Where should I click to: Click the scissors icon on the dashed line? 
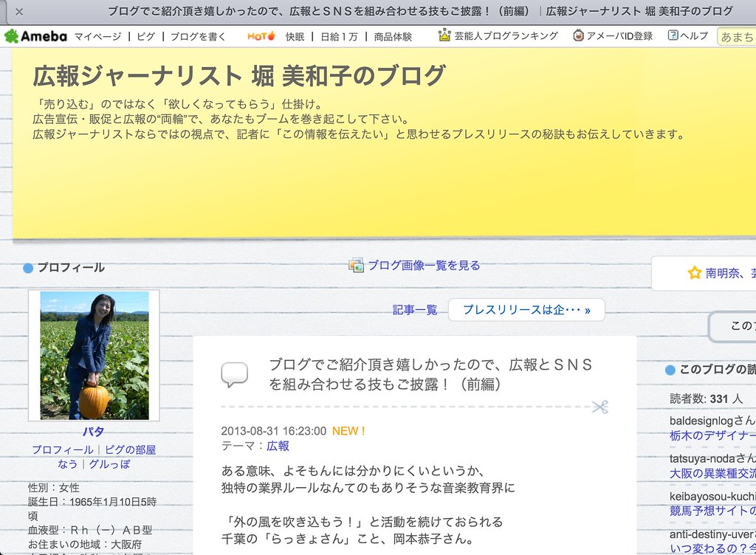pos(599,407)
